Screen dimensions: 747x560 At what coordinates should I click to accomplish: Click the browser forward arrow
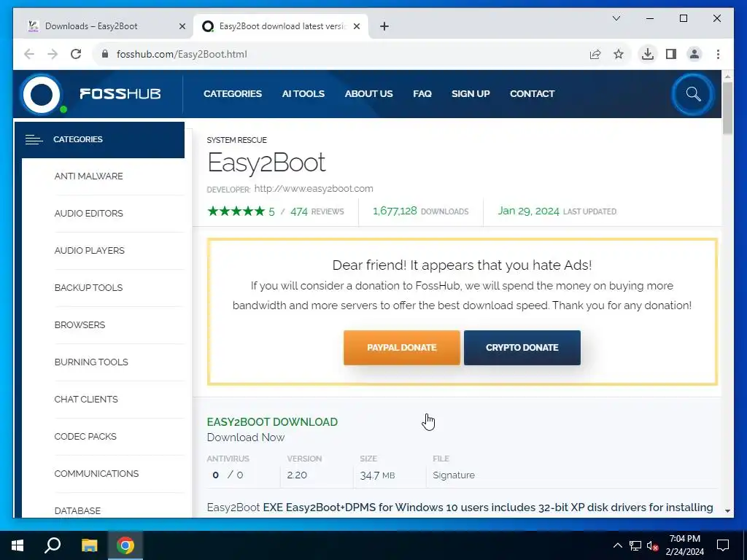(x=53, y=54)
